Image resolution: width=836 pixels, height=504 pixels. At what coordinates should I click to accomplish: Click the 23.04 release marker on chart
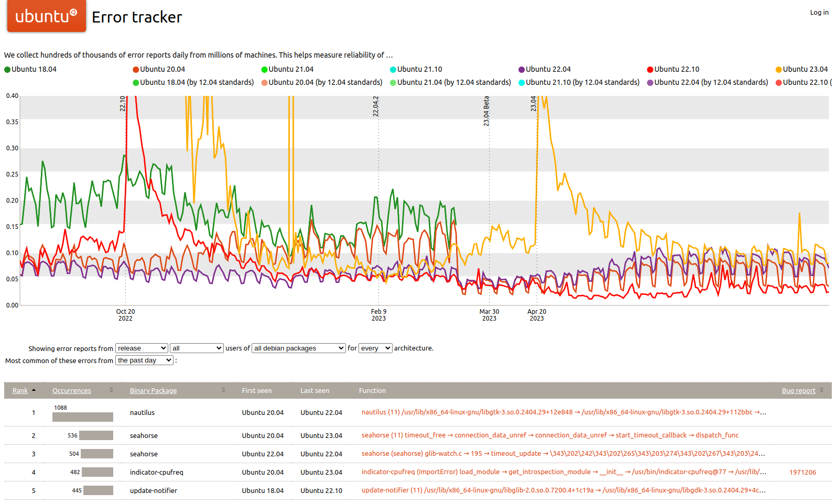point(534,103)
